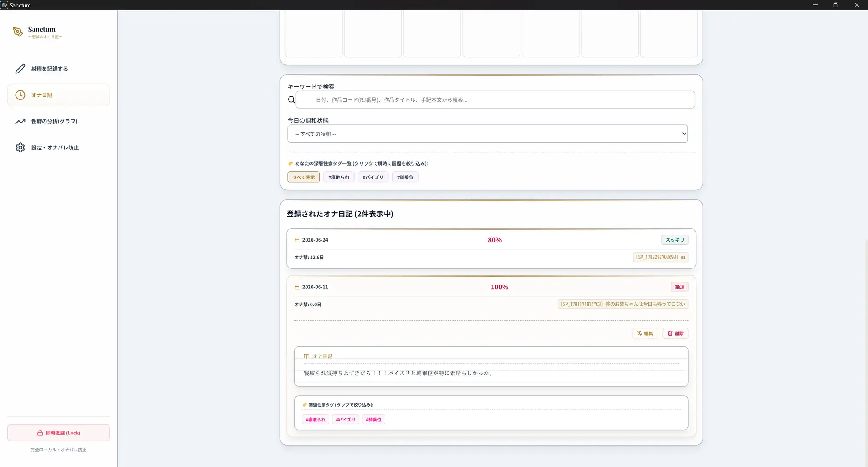Click the Sanctum pen logo icon
Image resolution: width=868 pixels, height=467 pixels.
tap(18, 32)
